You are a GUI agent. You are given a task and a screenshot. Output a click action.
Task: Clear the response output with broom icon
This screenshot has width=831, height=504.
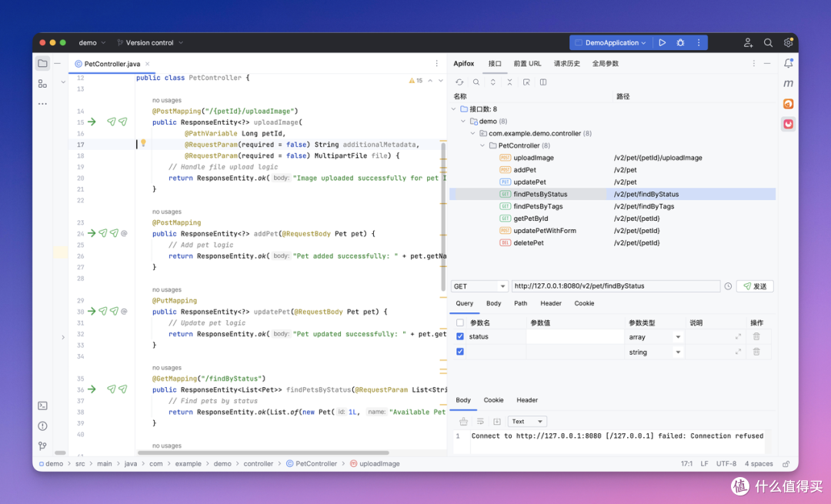click(x=463, y=422)
